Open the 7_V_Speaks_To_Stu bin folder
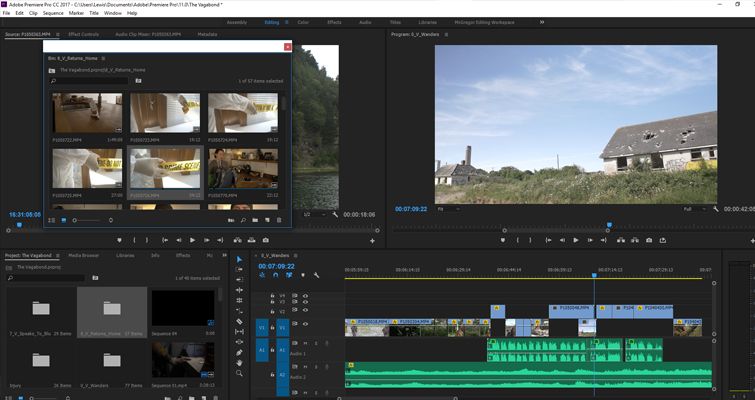The width and height of the screenshot is (755, 400). tap(40, 310)
